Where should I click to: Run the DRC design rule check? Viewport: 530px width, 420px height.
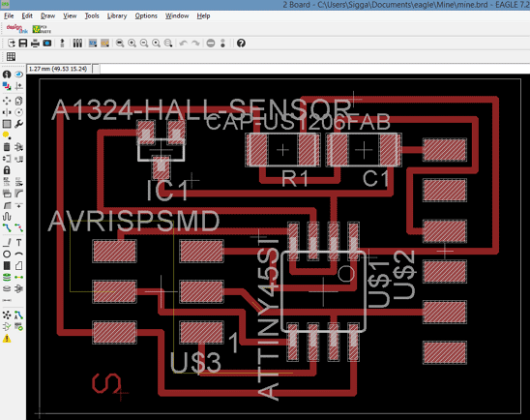pos(19,327)
